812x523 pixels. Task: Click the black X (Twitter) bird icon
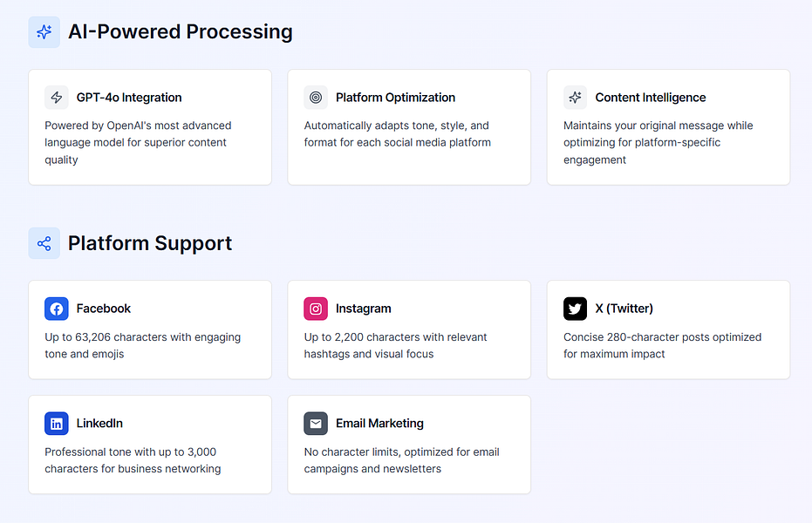576,309
